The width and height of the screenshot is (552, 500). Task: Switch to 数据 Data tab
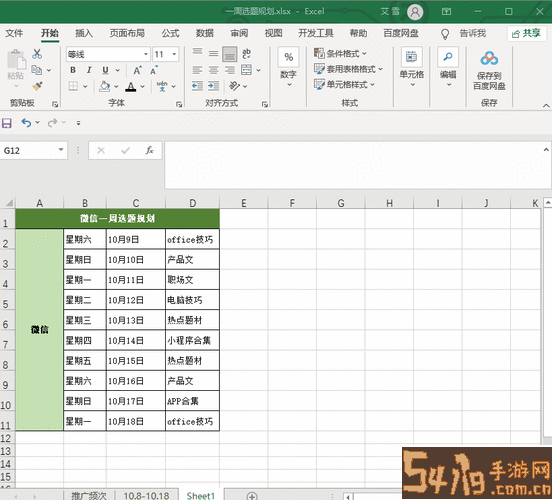205,33
